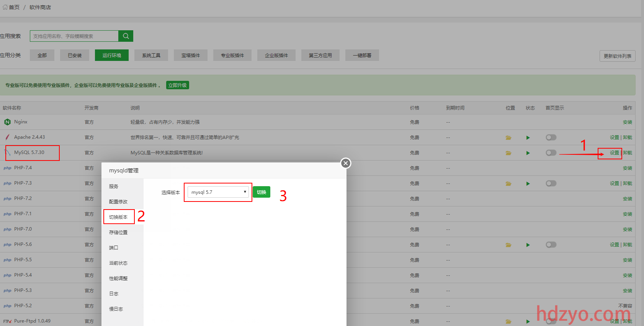Select the 第三方应用 category tab
Image resolution: width=644 pixels, height=326 pixels.
[320, 55]
